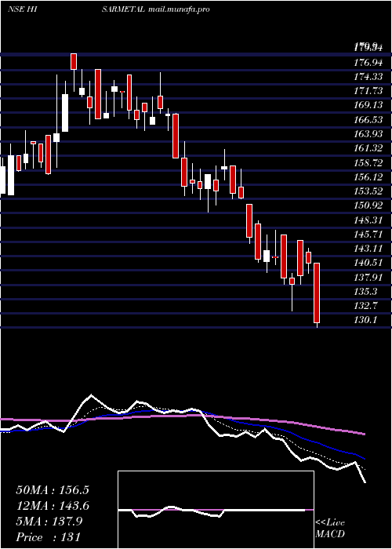Viewport: 392px width, 549px height.
Task: Click the Price : 131 readout
Action: pos(49,537)
